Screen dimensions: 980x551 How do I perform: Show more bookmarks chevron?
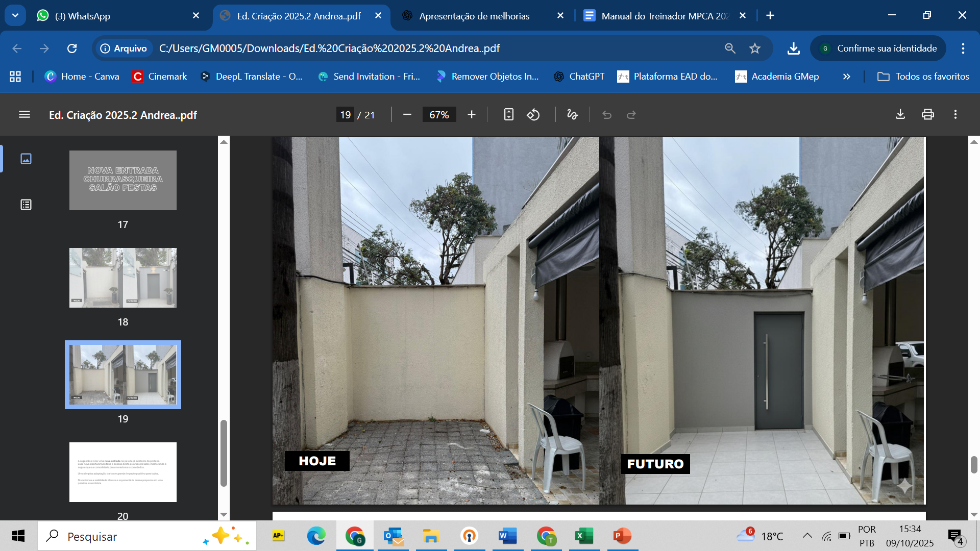point(847,77)
